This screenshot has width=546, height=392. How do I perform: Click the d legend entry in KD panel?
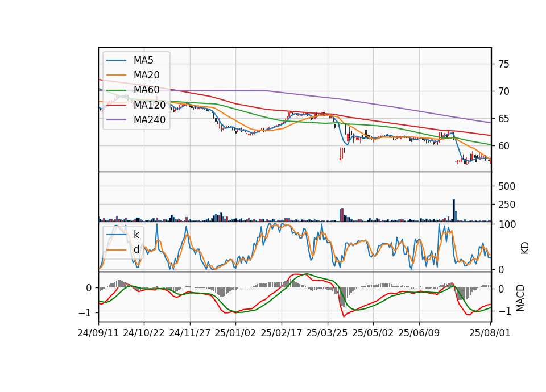click(136, 249)
